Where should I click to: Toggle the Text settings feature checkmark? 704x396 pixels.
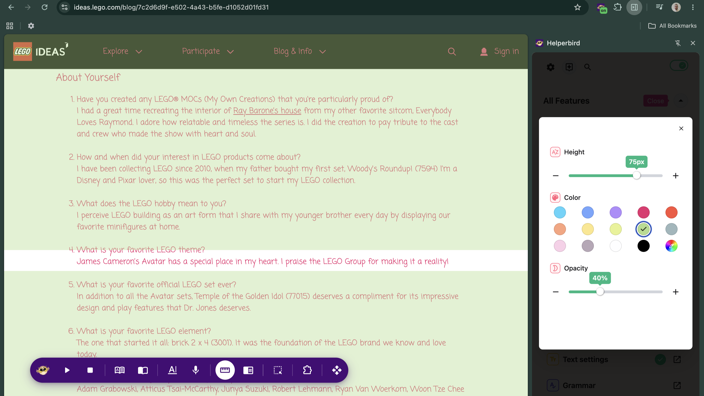tap(660, 359)
